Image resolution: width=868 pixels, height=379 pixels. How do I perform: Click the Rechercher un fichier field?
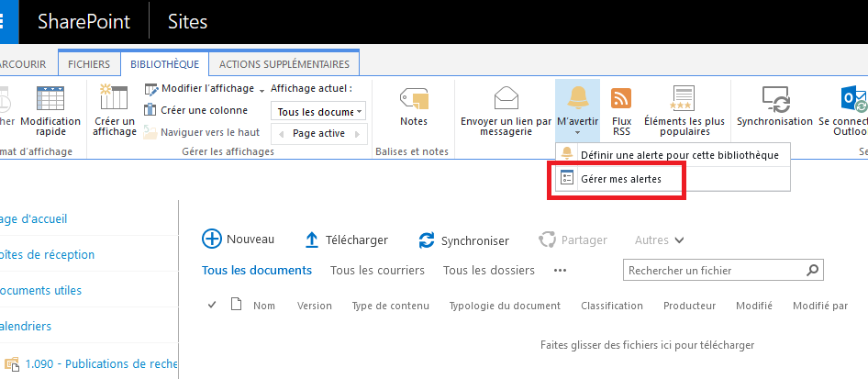pos(712,271)
